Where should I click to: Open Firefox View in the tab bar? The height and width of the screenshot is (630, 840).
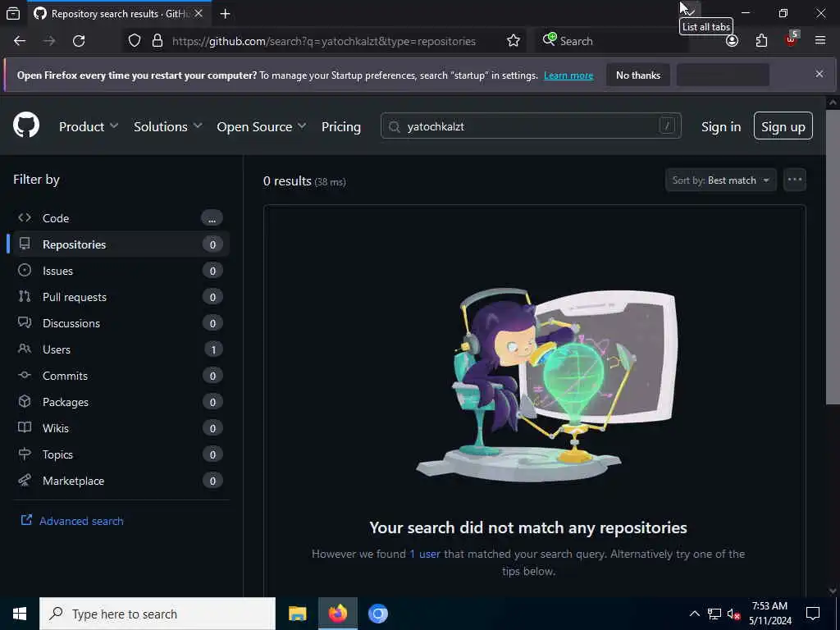pyautogui.click(x=13, y=14)
